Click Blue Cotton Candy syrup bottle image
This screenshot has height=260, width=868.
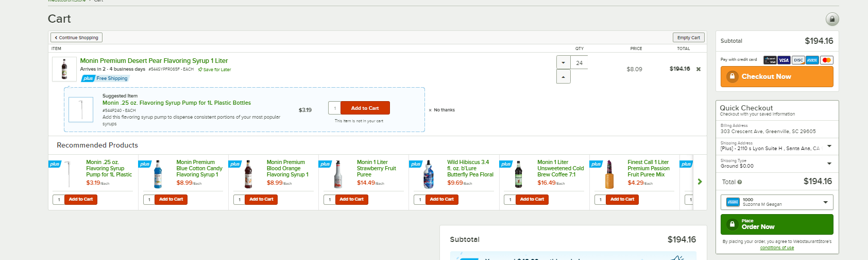pos(158,174)
